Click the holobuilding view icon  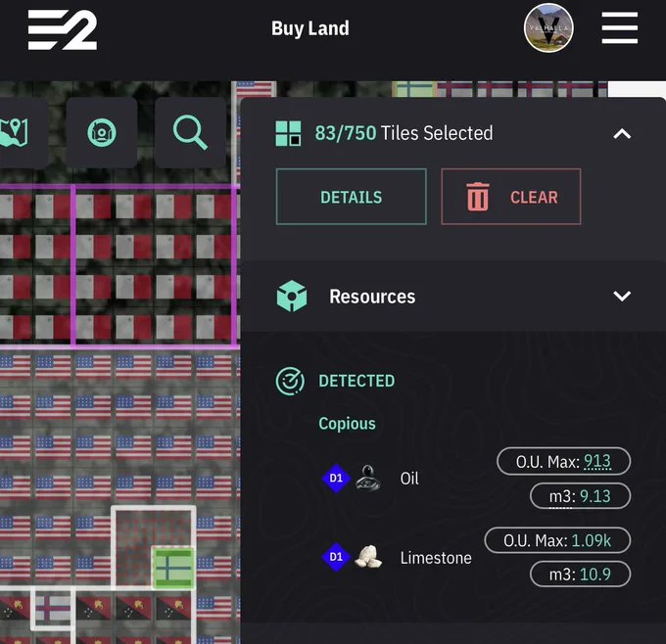102,132
